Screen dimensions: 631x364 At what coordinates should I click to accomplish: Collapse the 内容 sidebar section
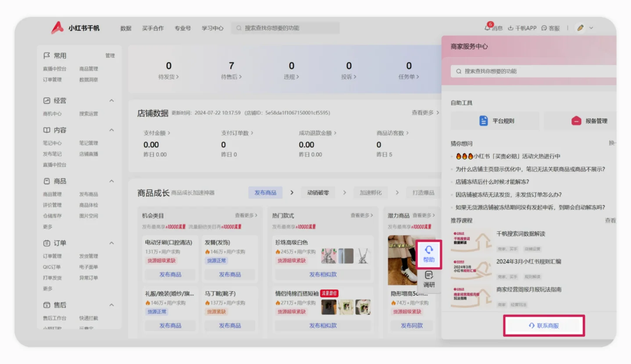tap(111, 130)
